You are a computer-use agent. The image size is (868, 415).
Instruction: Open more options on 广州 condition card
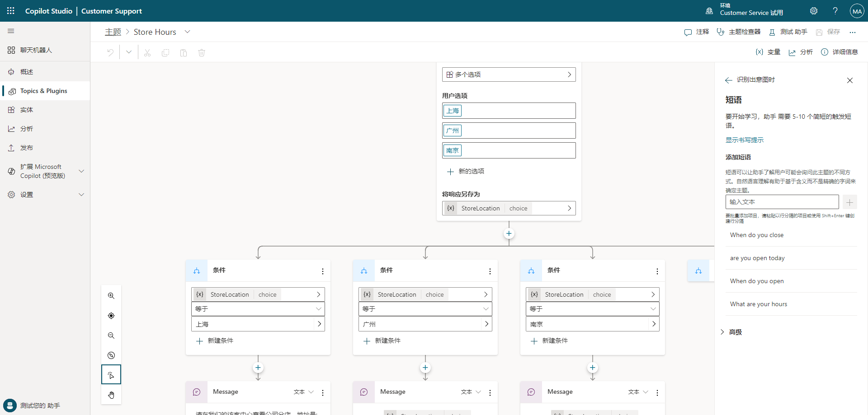point(490,271)
